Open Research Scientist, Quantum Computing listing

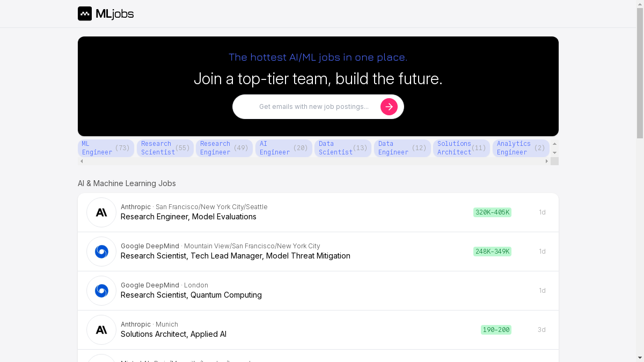point(191,295)
